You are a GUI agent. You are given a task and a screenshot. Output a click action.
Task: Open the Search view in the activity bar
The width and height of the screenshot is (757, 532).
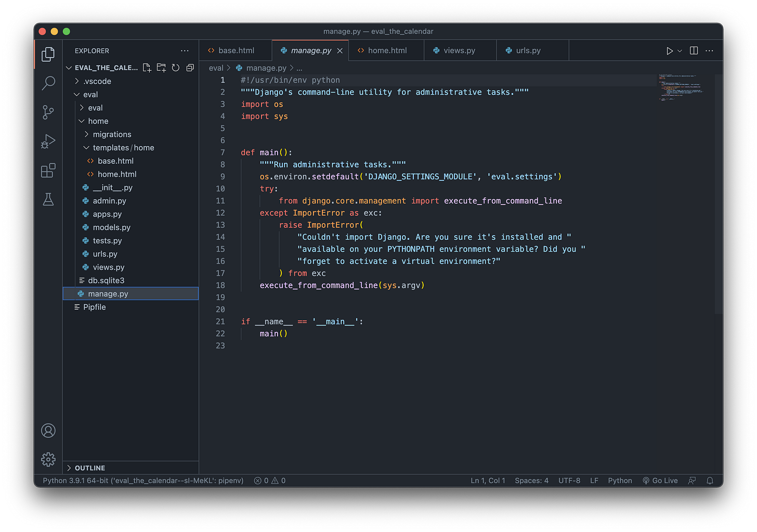[x=48, y=83]
